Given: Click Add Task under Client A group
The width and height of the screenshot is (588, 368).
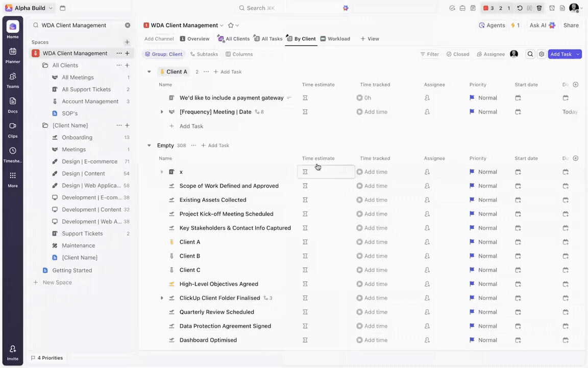Looking at the screenshot, I should click(227, 72).
